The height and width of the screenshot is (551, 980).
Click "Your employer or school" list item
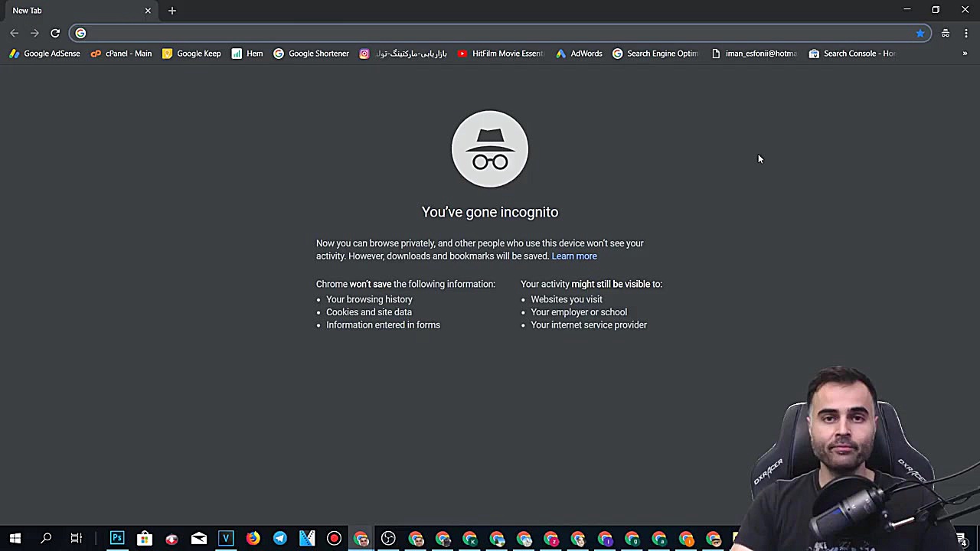tap(579, 312)
